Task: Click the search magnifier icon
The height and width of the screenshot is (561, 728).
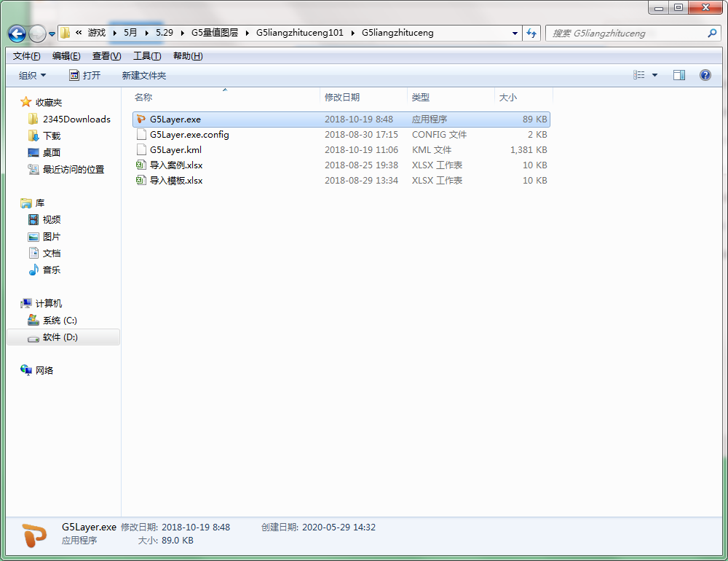Action: 712,34
